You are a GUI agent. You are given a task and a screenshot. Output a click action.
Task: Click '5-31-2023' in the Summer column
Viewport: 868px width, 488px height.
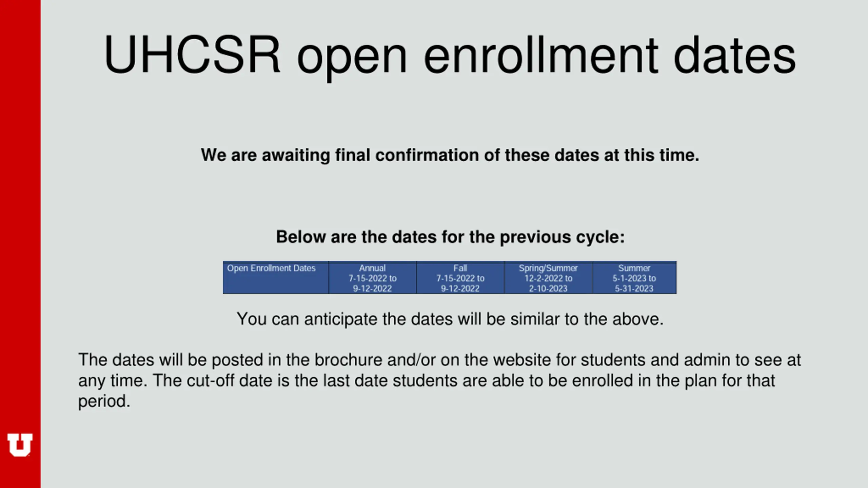[x=634, y=288]
